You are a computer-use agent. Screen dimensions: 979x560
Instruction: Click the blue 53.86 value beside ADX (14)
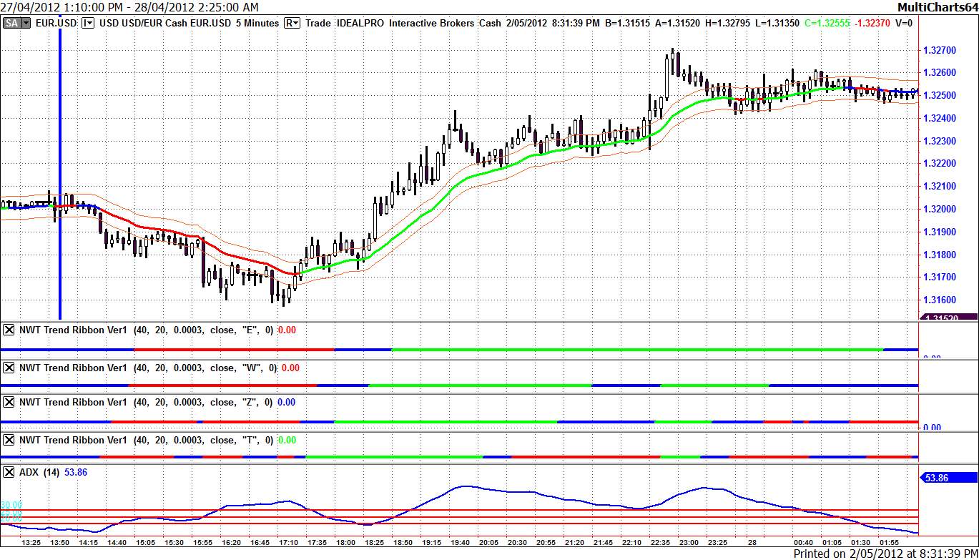(x=76, y=472)
